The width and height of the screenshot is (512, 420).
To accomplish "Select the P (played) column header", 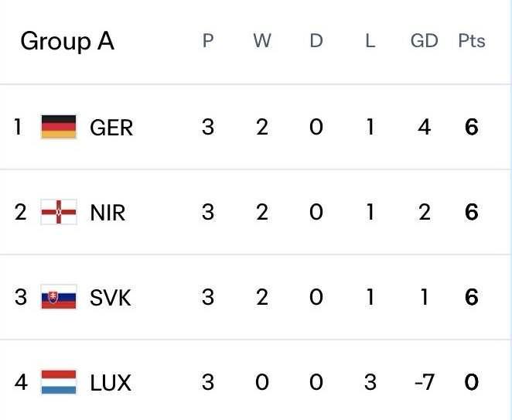I will [207, 41].
